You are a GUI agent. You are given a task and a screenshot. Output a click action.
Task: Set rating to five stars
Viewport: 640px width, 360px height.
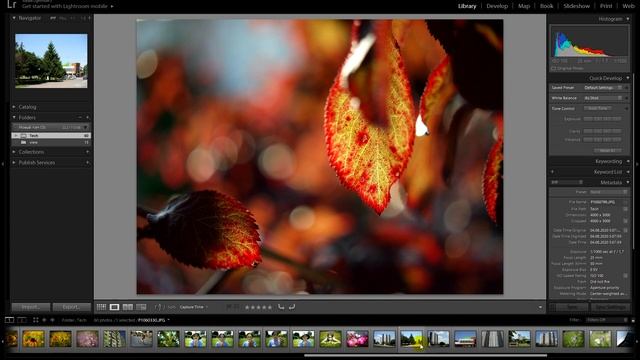270,307
